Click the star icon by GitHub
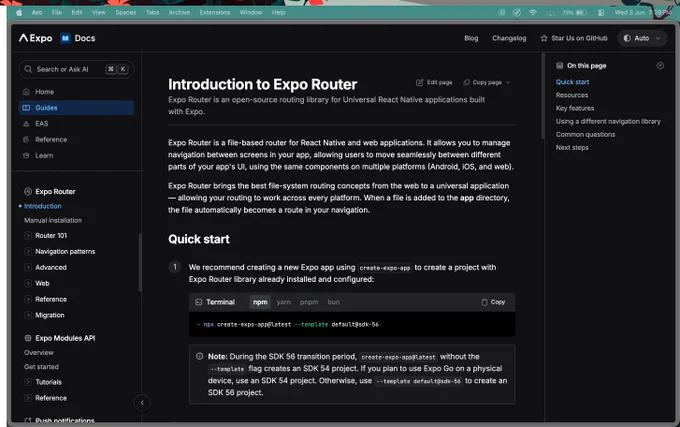Screen dimensions: 680x427 tap(544, 39)
